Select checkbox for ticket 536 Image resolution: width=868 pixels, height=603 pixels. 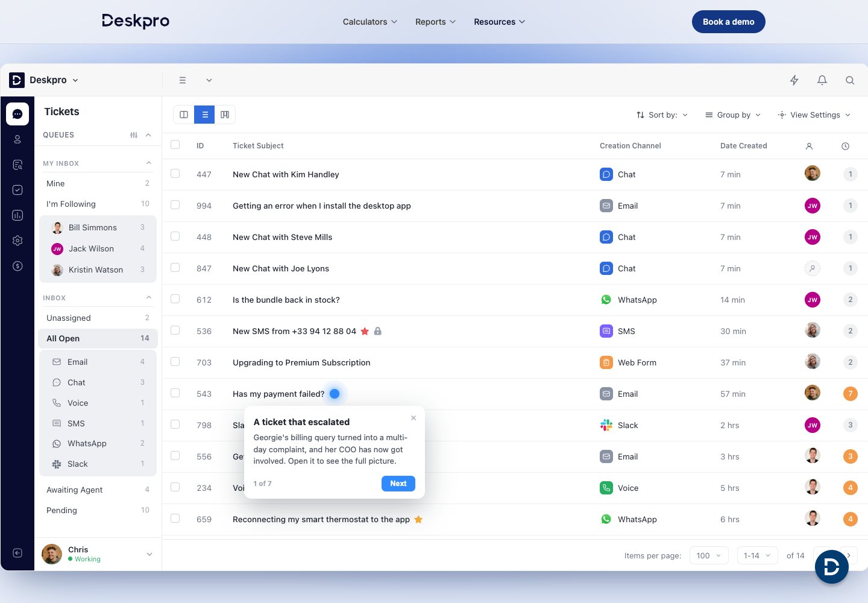tap(175, 330)
